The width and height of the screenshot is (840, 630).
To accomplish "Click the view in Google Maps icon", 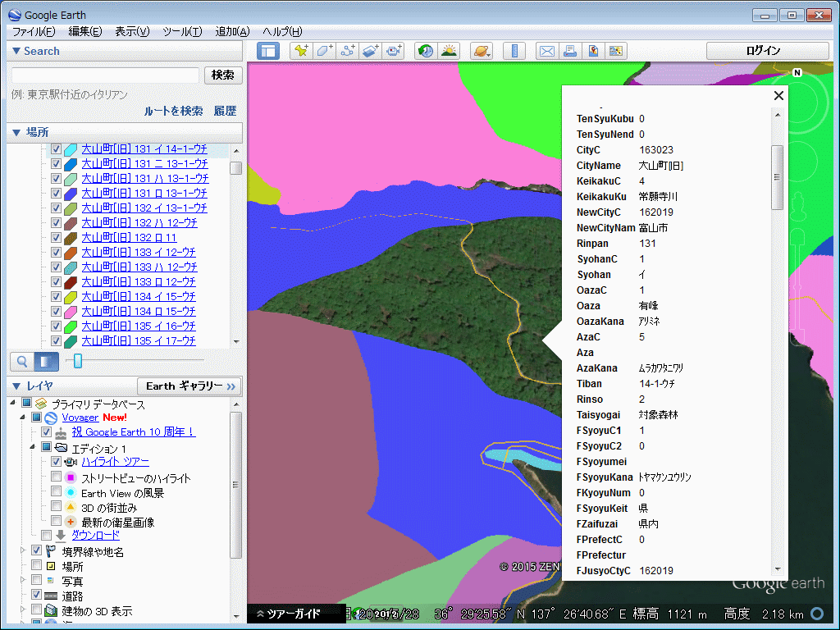I will (616, 51).
